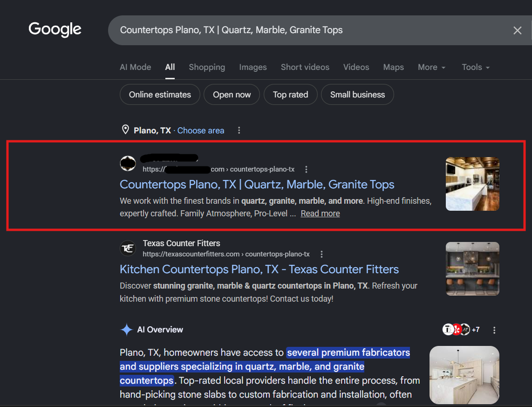This screenshot has width=532, height=407.
Task: Open Kitchen Countertops Plano, TX - Texas Counter Fitters
Action: pyautogui.click(x=259, y=269)
